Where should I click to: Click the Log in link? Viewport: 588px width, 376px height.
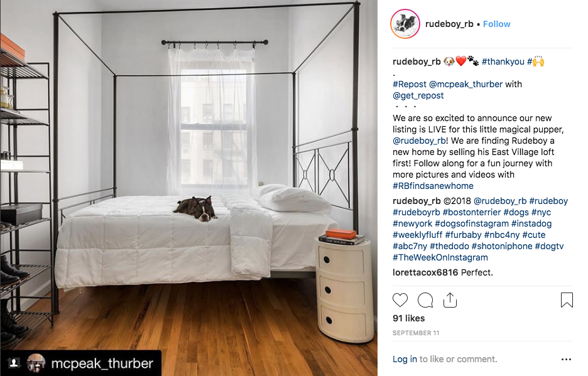point(405,359)
